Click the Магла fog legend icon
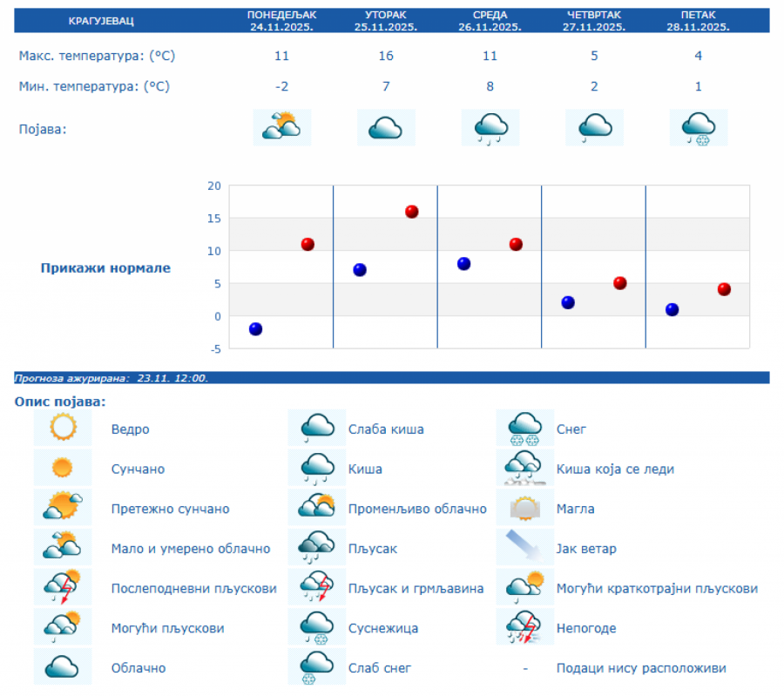 525,509
